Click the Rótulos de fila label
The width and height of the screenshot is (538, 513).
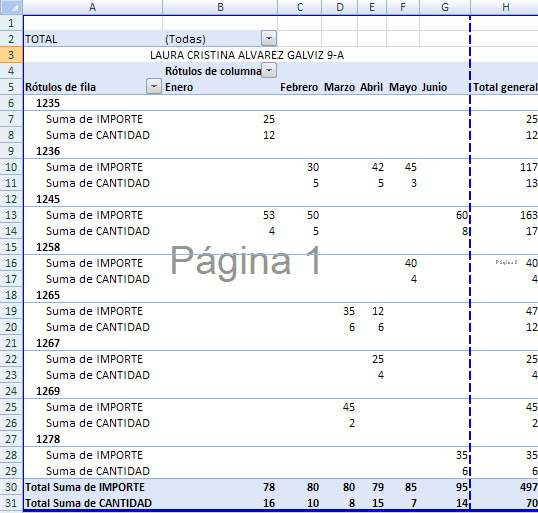60,87
